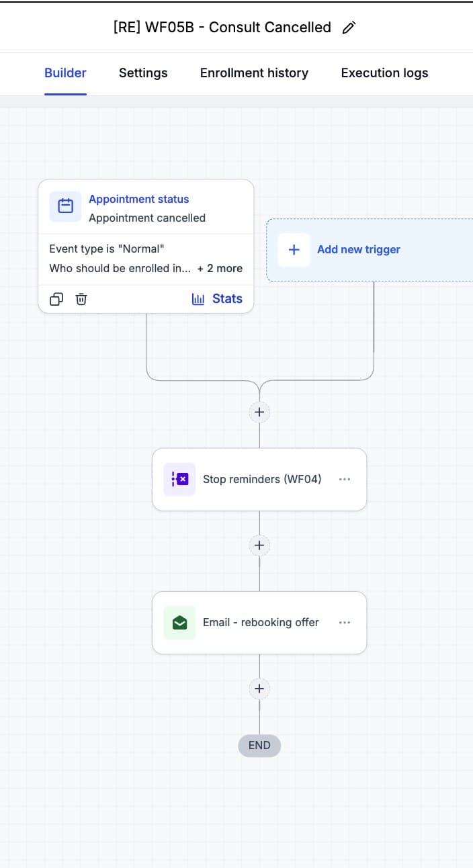Image resolution: width=473 pixels, height=868 pixels.
Task: Open the Builder tab
Action: [x=65, y=73]
